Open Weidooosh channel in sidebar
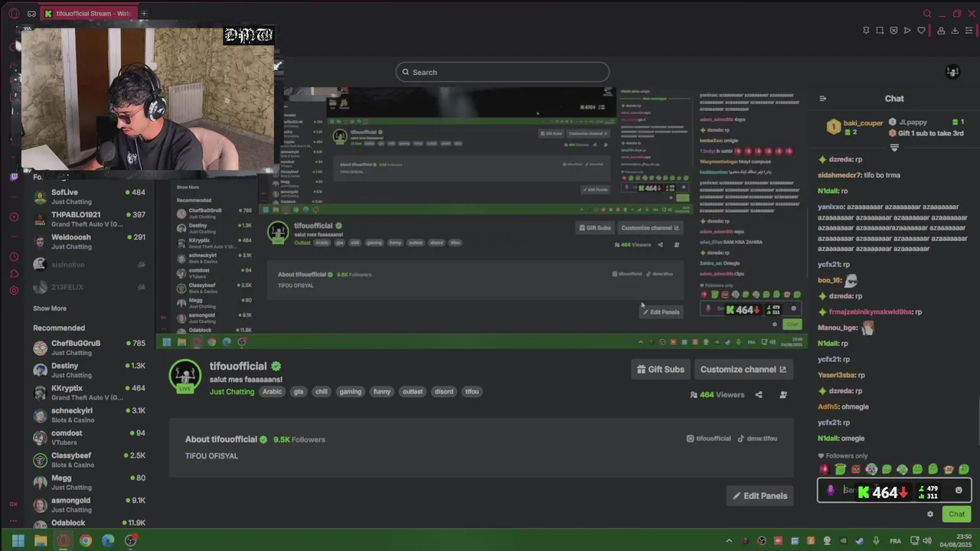Image resolution: width=980 pixels, height=551 pixels. click(89, 242)
